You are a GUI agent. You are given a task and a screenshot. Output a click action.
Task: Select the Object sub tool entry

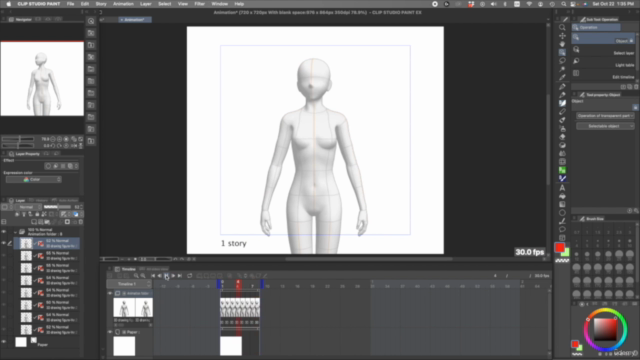604,38
